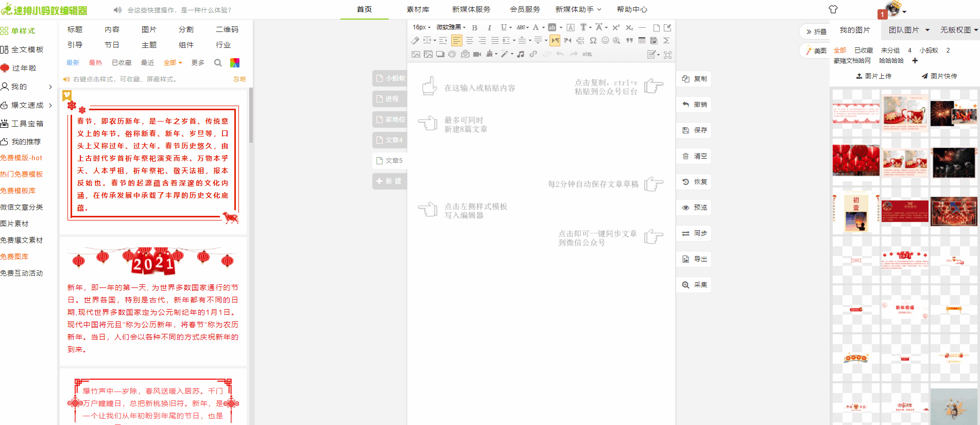The image size is (980, 425).
Task: Expand the underline style dropdown arrow
Action: point(510,27)
